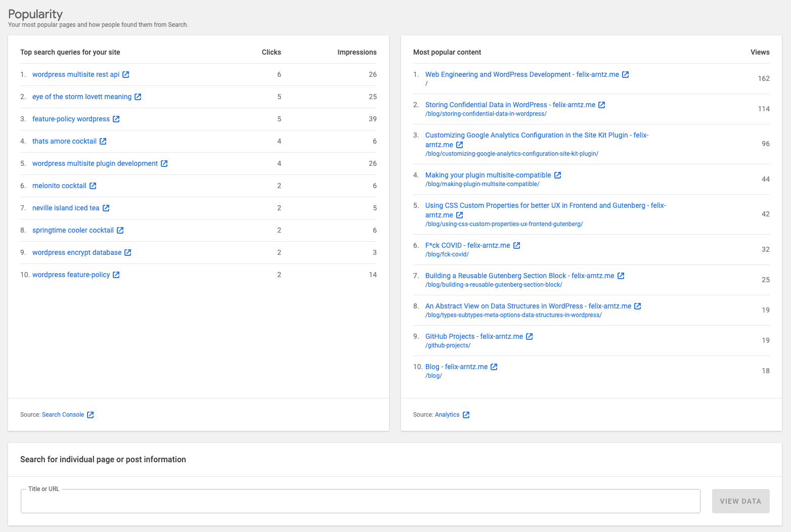The width and height of the screenshot is (791, 532).
Task: Open "Storing Confidential Data in WordPress" page link
Action: click(x=510, y=105)
